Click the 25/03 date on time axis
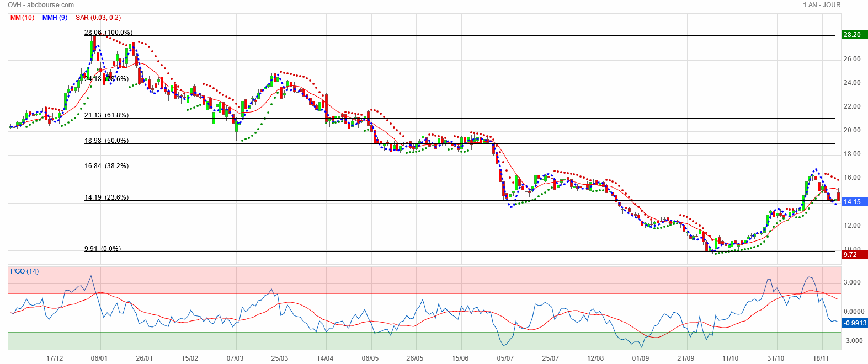This screenshot has width=868, height=364. [280, 358]
